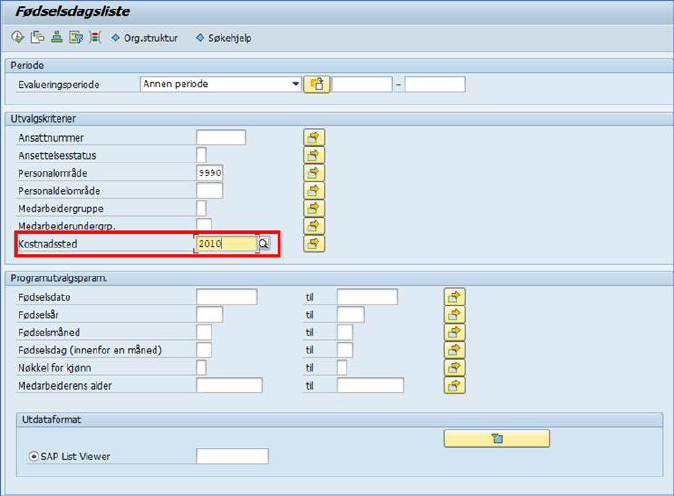Image resolution: width=674 pixels, height=496 pixels.
Task: Focus the Fødselsdato til field
Action: 368,297
